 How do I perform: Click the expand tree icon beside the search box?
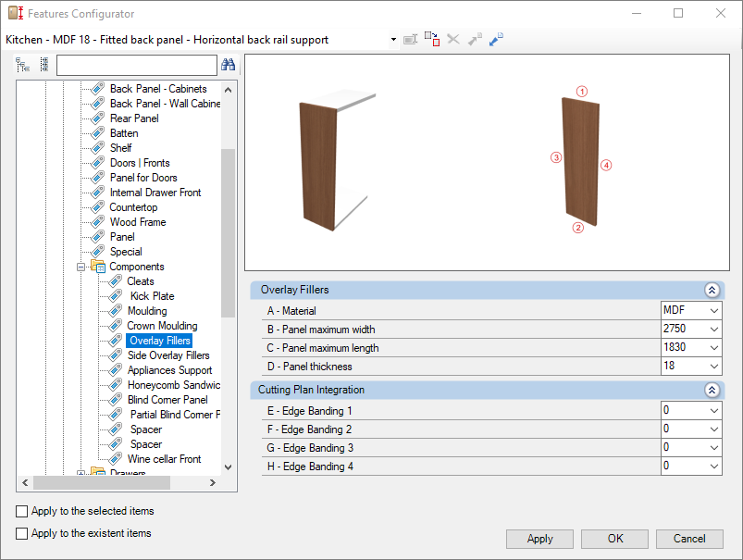pos(22,65)
